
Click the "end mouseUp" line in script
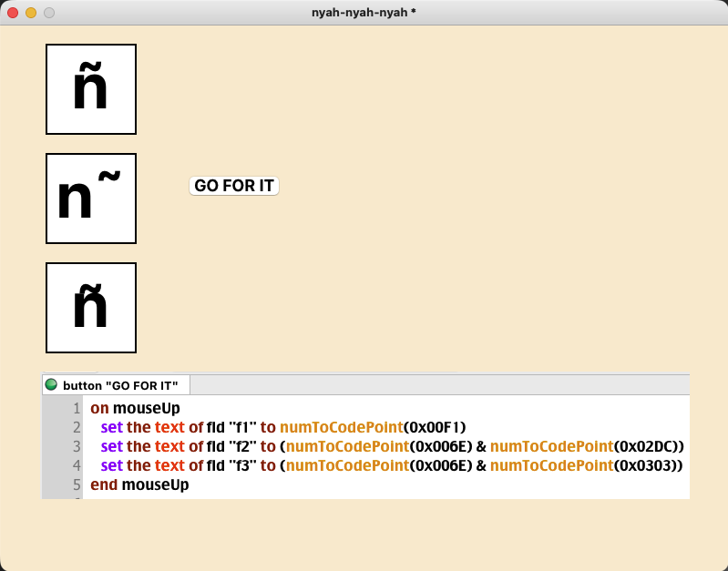pos(138,485)
